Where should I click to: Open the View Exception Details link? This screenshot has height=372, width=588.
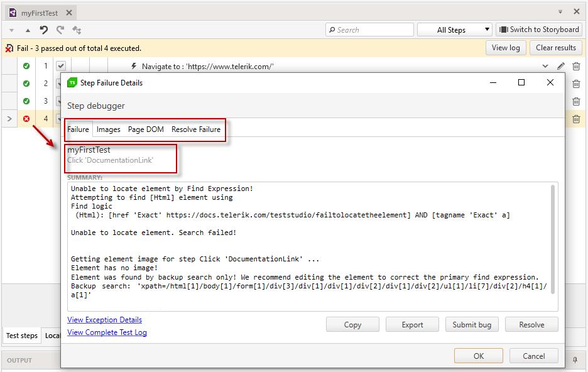point(104,320)
